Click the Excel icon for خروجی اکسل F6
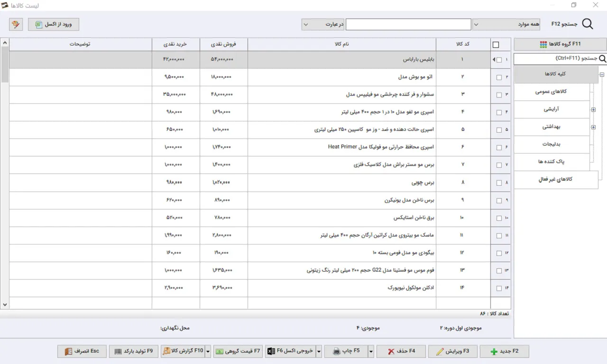The image size is (607, 364). 270,351
